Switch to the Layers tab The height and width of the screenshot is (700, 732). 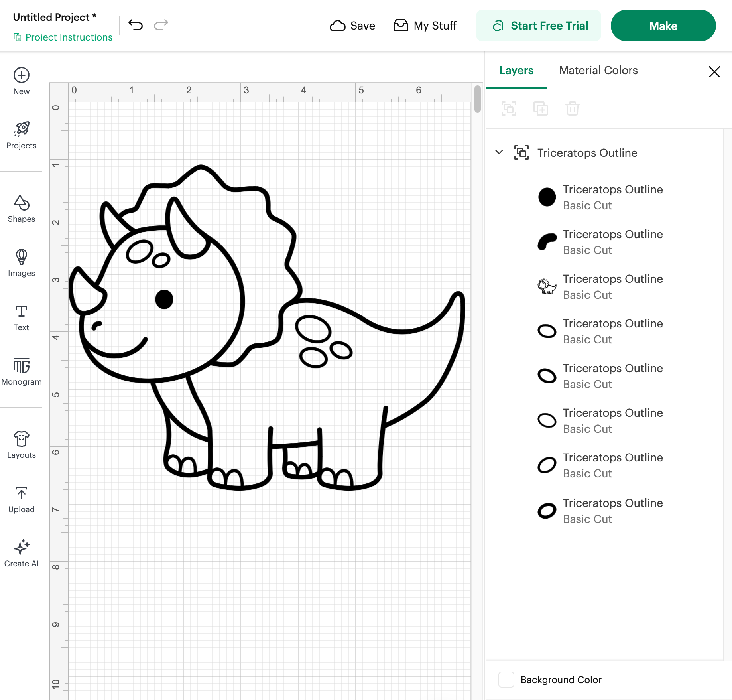click(x=516, y=71)
